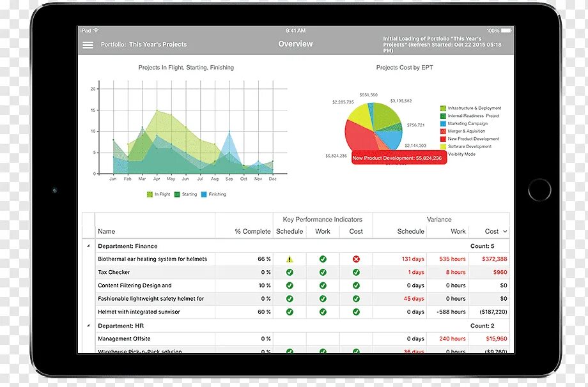588x387 pixels.
Task: Click the ($187,220) cost variance value
Action: [493, 312]
